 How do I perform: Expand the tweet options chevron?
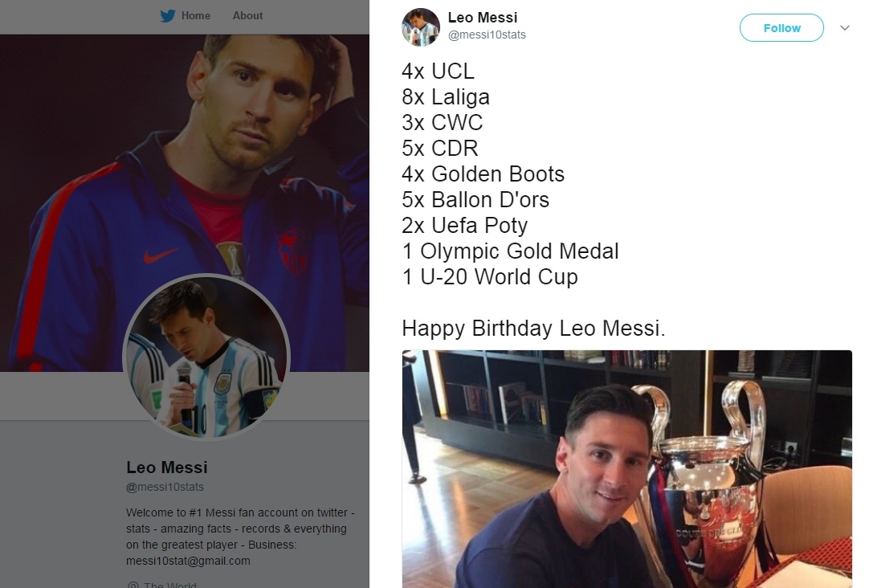click(845, 27)
